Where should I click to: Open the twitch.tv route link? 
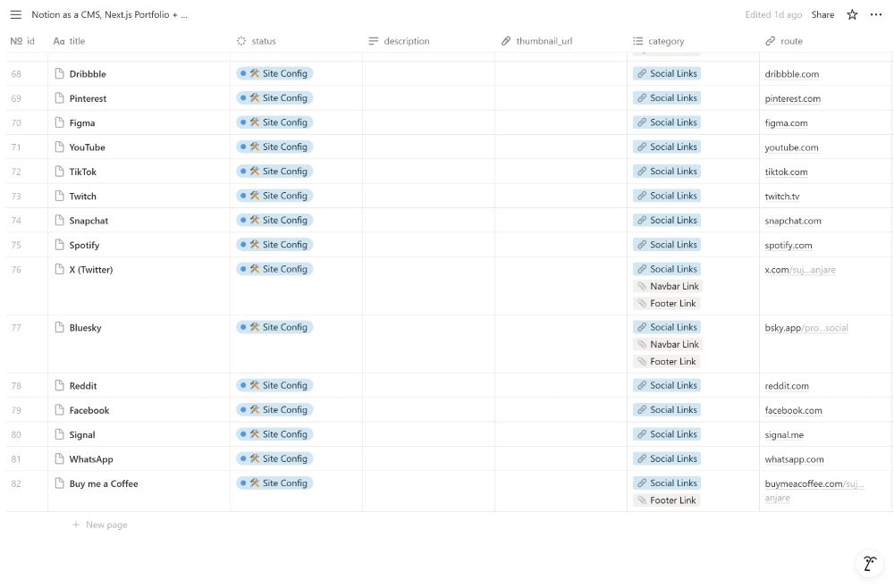coord(781,197)
